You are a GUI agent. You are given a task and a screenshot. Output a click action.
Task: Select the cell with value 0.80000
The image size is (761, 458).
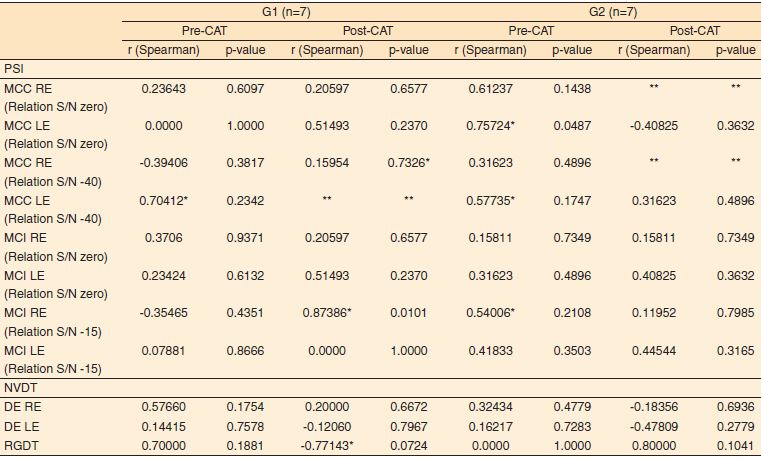click(653, 446)
